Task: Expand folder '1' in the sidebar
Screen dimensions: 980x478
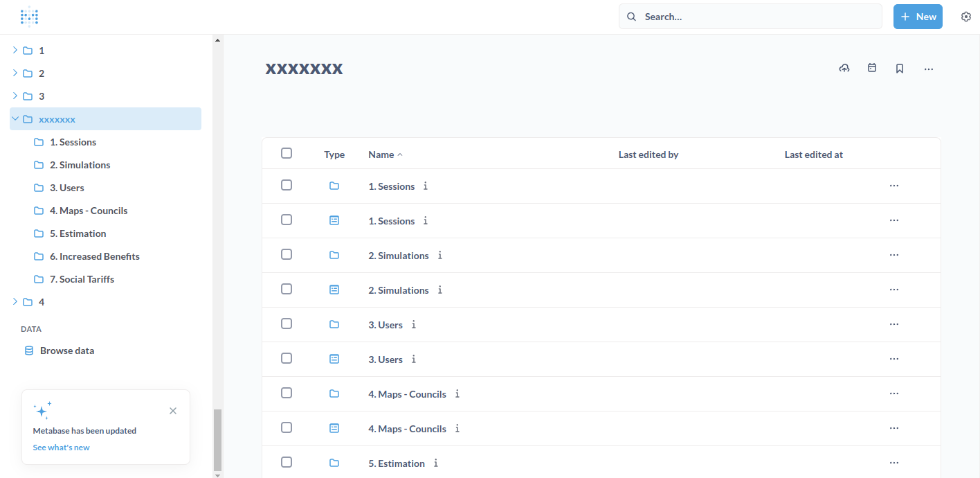Action: (x=15, y=50)
